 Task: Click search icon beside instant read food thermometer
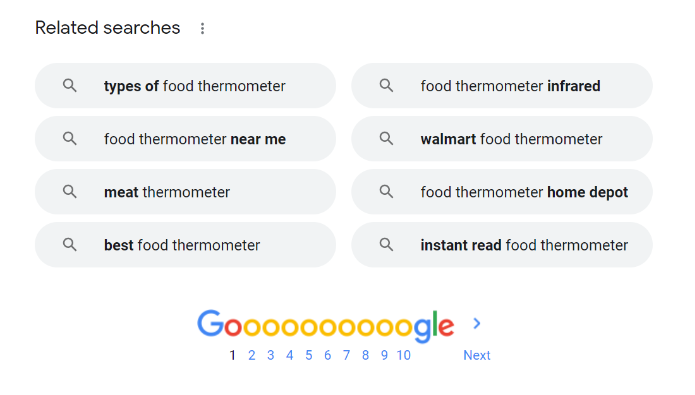coord(386,245)
